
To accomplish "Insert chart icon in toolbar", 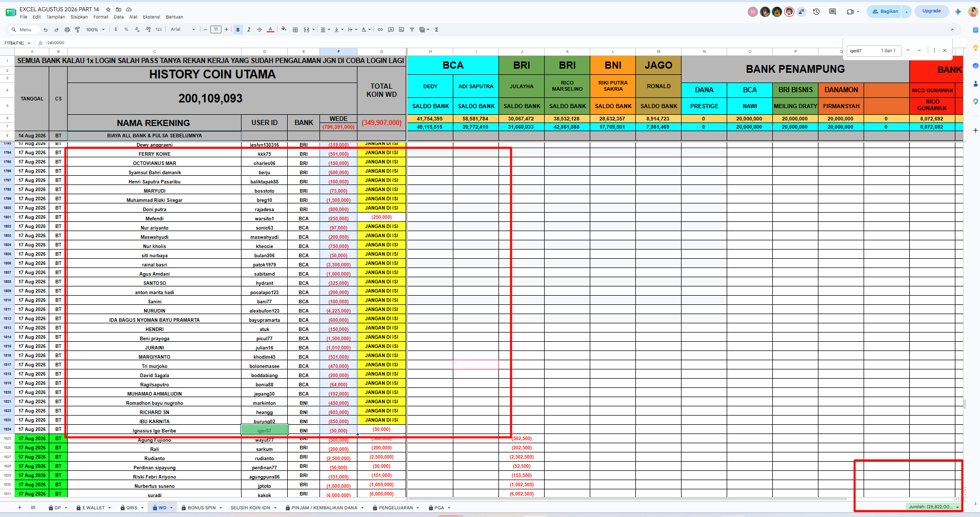I will pos(402,30).
